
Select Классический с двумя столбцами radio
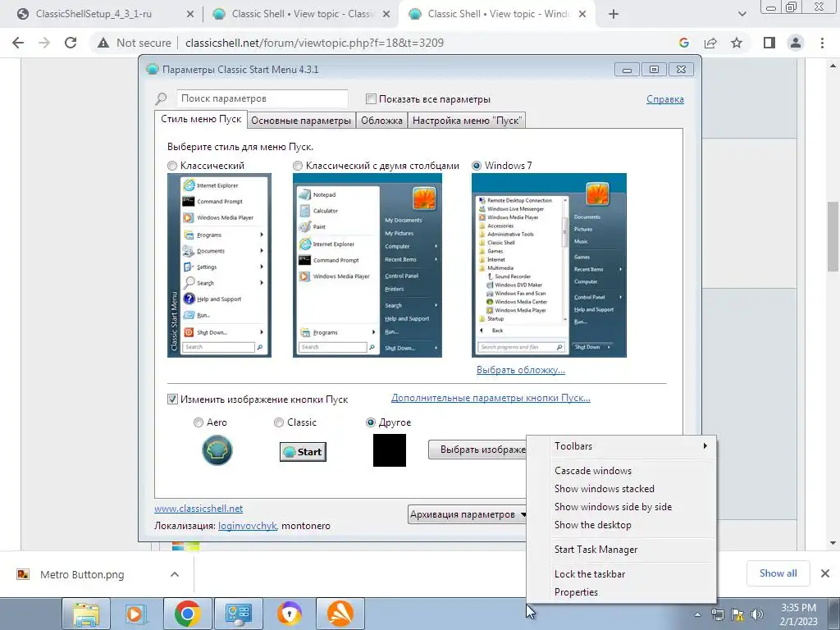click(x=297, y=166)
